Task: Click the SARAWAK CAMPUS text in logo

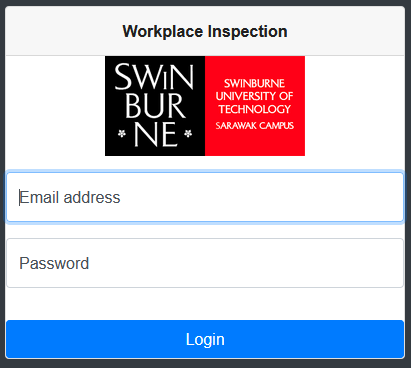Action: (x=255, y=126)
